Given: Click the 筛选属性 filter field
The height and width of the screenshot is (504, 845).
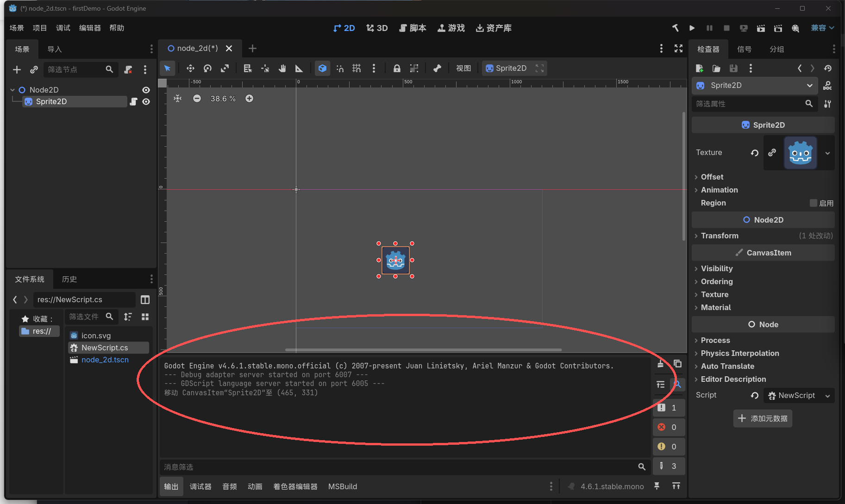Looking at the screenshot, I should click(755, 104).
